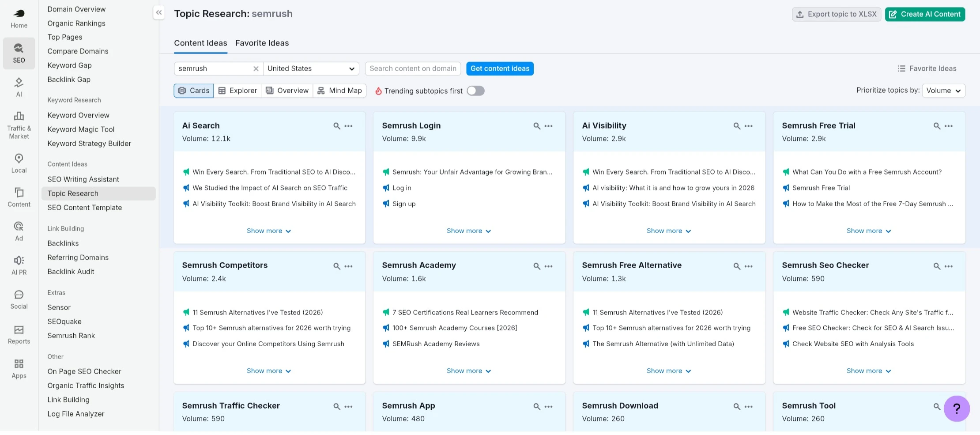This screenshot has height=435, width=980.
Task: Open the Home section in left rail
Action: 19,19
